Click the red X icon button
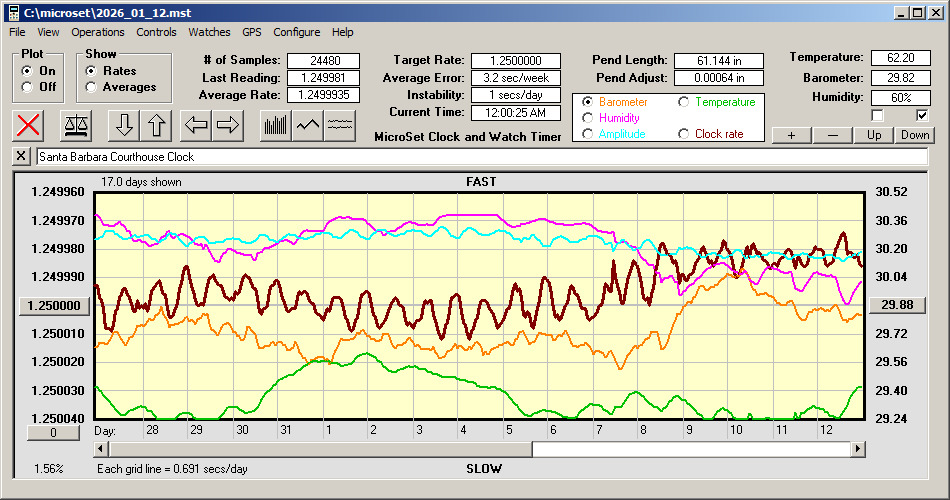This screenshot has height=500, width=950. pos(29,125)
